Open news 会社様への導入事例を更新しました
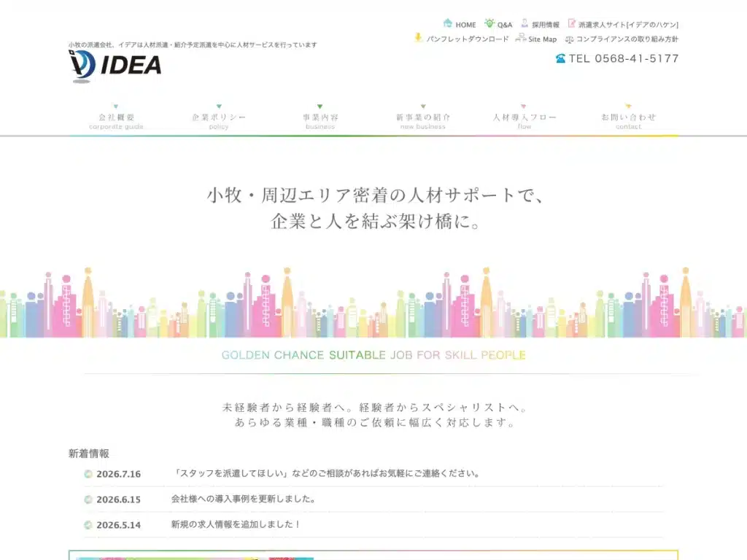 [243, 499]
